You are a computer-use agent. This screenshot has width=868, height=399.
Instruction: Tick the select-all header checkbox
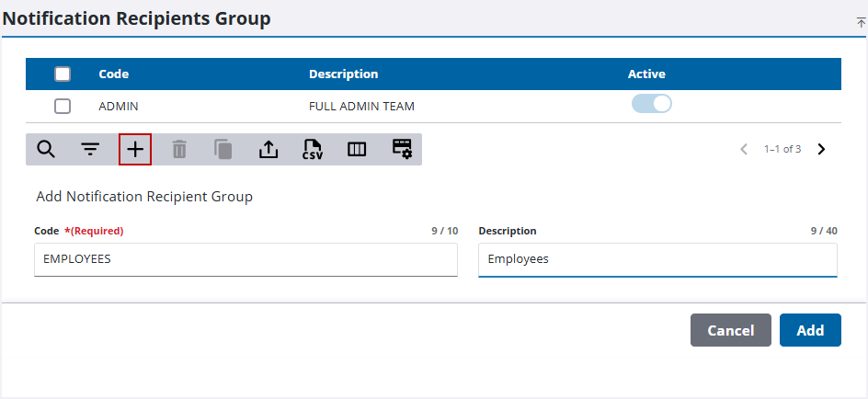tap(63, 74)
